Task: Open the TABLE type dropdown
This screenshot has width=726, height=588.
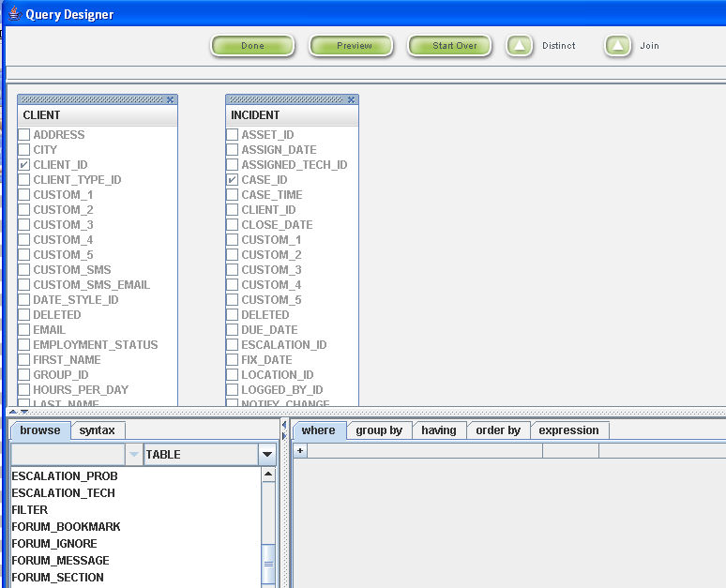Action: pyautogui.click(x=267, y=455)
